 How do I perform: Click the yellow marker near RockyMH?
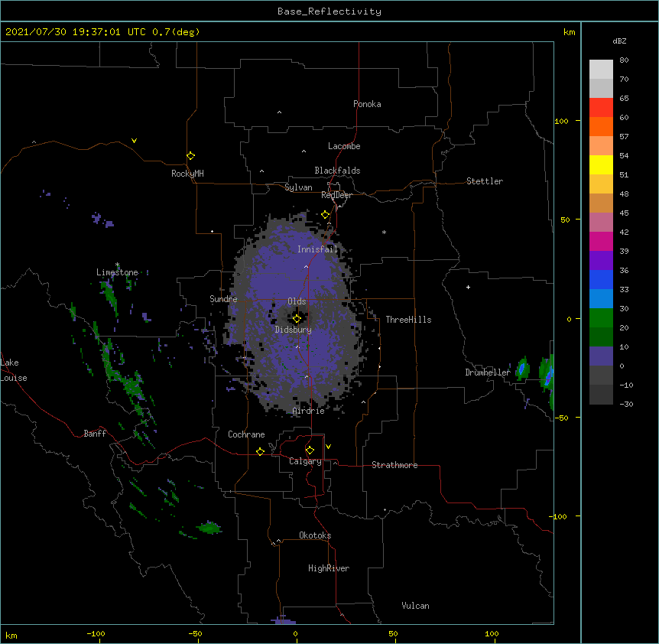click(190, 156)
